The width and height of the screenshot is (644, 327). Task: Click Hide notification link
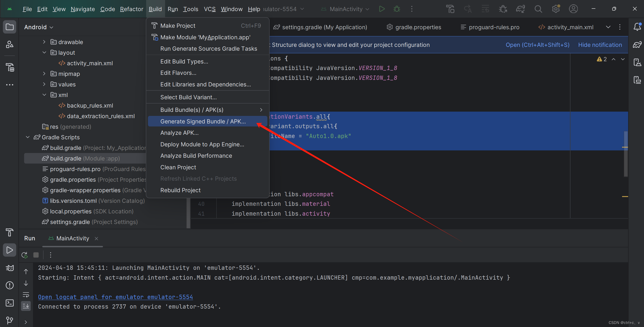pos(600,45)
